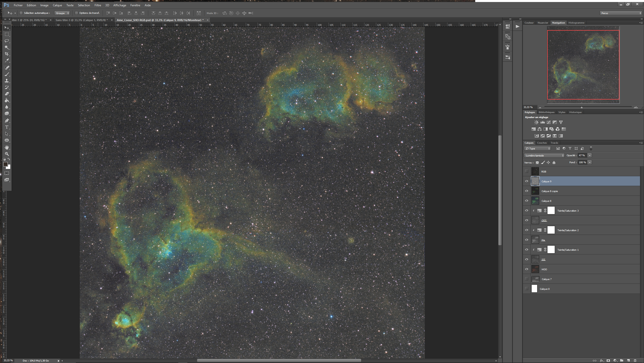Hide the HOO layer
The width and height of the screenshot is (644, 363).
[527, 269]
